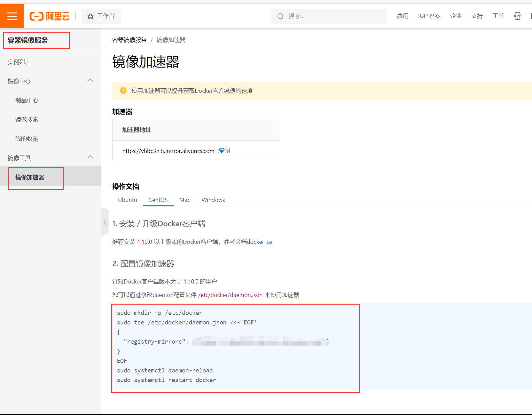Switch to the Windows tab
Screen dimensions: 532x415
[213, 200]
